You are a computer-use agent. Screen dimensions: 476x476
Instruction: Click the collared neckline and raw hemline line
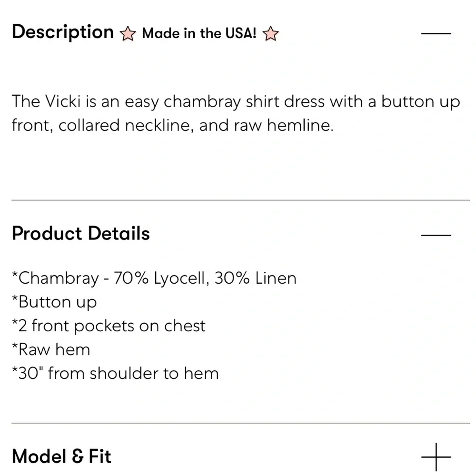tap(172, 125)
